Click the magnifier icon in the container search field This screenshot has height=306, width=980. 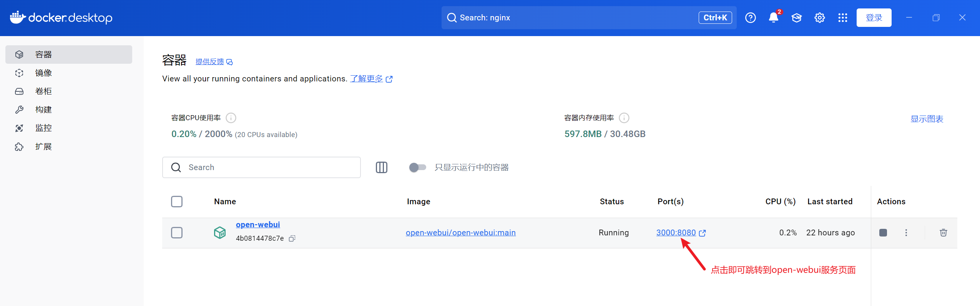(x=176, y=167)
